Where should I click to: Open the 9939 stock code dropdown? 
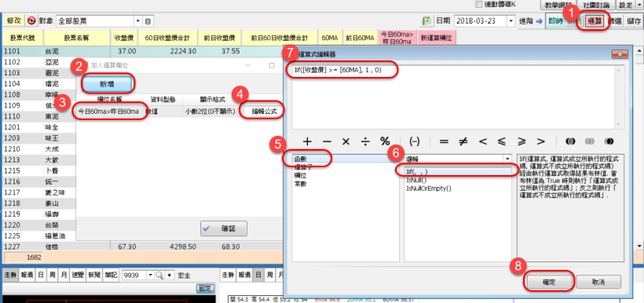(x=149, y=275)
